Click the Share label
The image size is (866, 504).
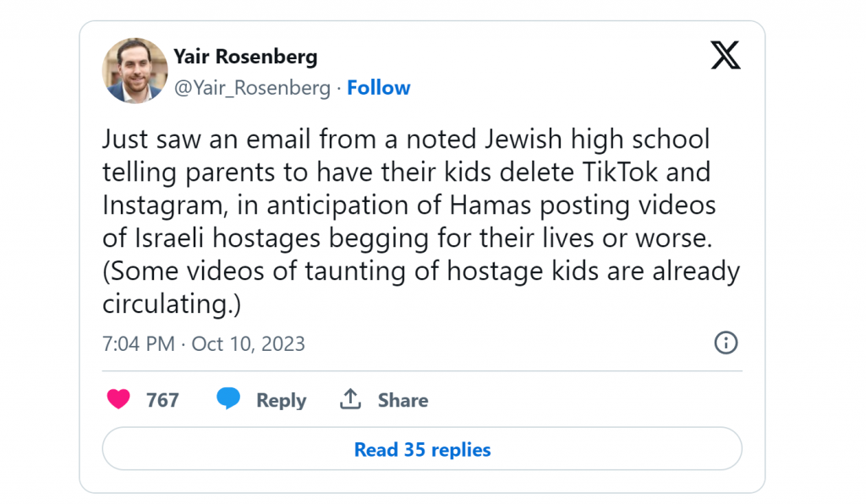[403, 400]
